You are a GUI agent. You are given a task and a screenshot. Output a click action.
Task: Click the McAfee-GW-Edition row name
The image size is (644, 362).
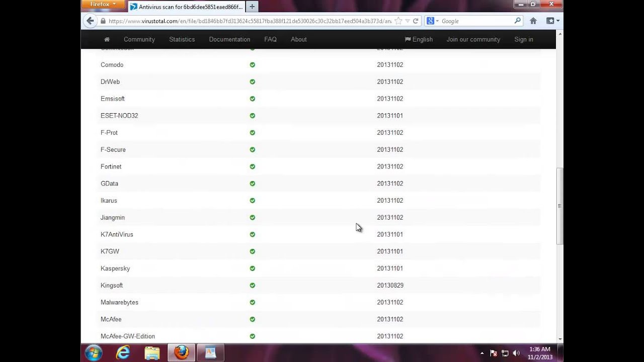pyautogui.click(x=128, y=336)
